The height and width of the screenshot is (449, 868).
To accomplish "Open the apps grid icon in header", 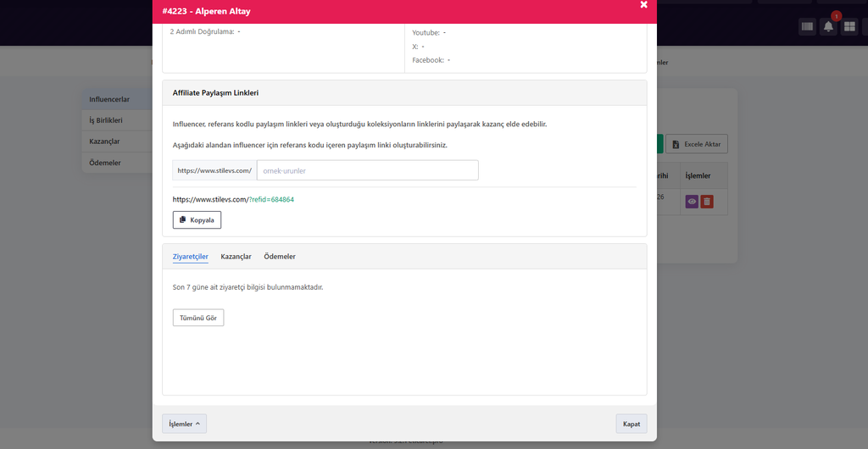I will point(849,26).
